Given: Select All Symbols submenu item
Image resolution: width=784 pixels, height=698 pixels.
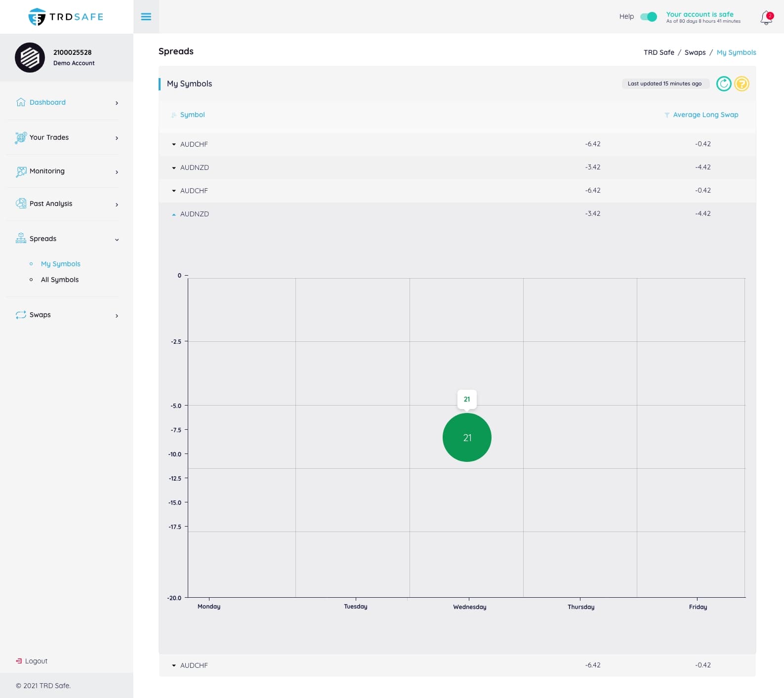Looking at the screenshot, I should point(60,280).
